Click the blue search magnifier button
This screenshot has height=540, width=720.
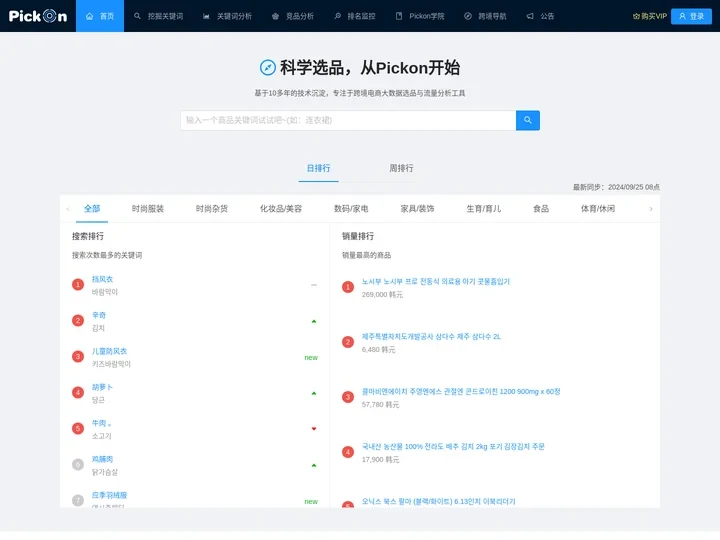528,120
